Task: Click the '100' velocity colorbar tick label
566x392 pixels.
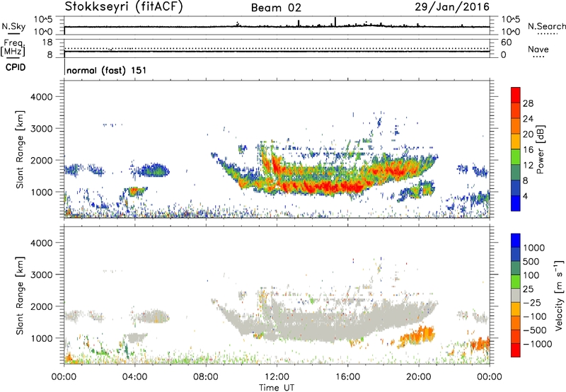Action: (531, 275)
